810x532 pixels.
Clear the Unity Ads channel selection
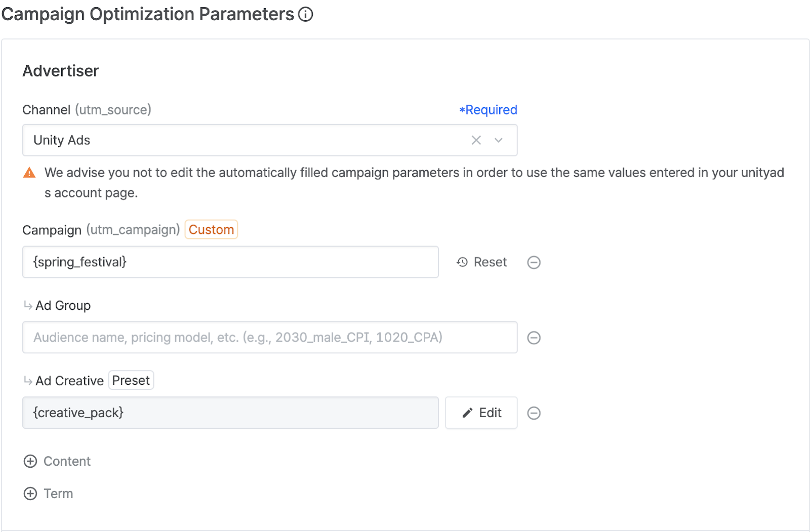pyautogui.click(x=476, y=140)
